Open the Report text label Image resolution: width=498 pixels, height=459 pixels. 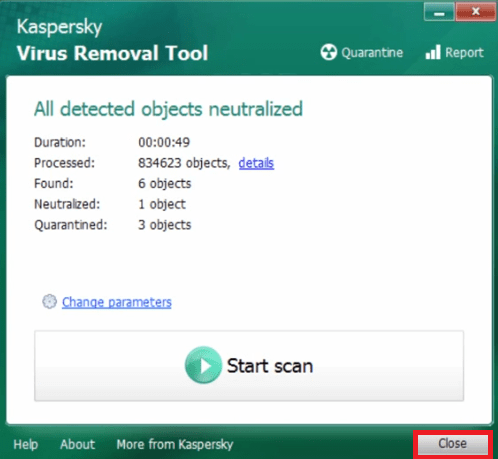click(x=464, y=53)
